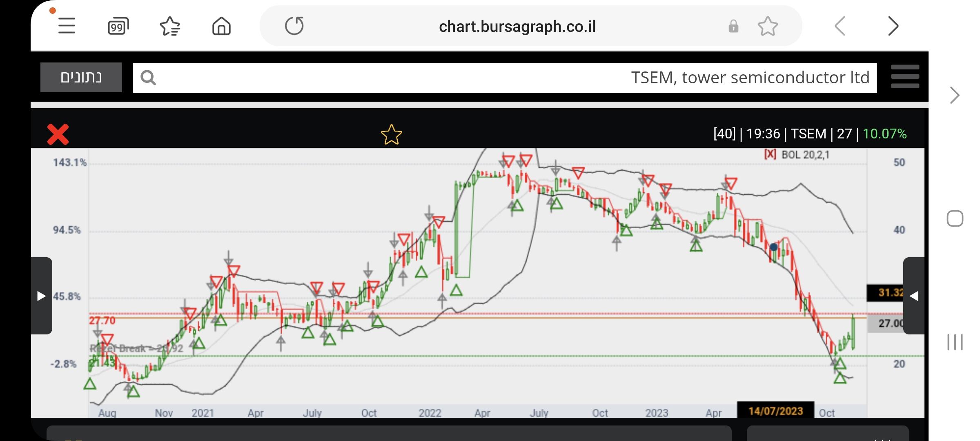Screen dimensions: 980x441
Task: Go to the browser home page
Action: 221,27
